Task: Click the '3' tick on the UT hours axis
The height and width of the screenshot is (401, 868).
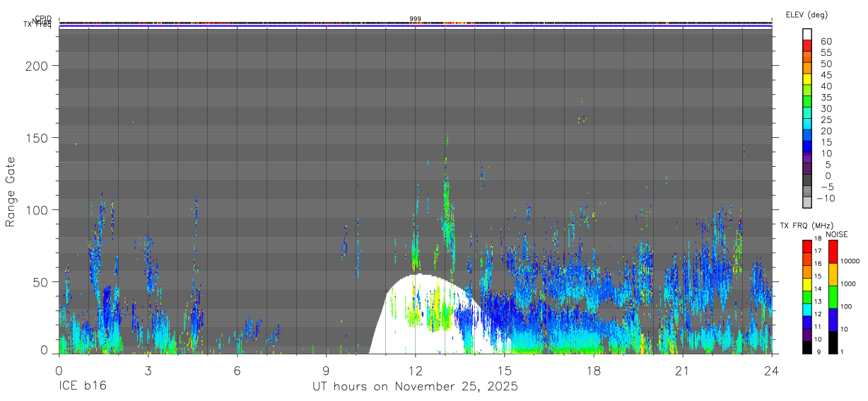Action: [x=148, y=370]
